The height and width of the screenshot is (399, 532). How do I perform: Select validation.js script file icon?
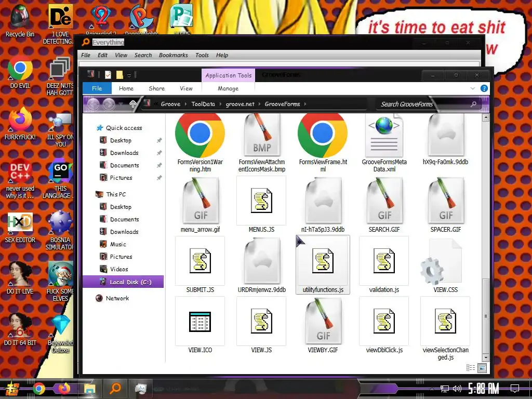click(x=384, y=261)
